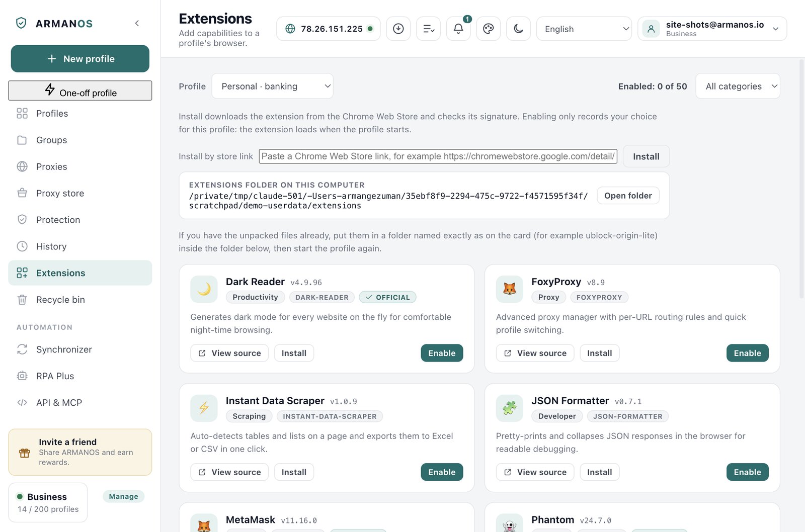Click Enabled: 0 of 50 counter

tap(653, 86)
